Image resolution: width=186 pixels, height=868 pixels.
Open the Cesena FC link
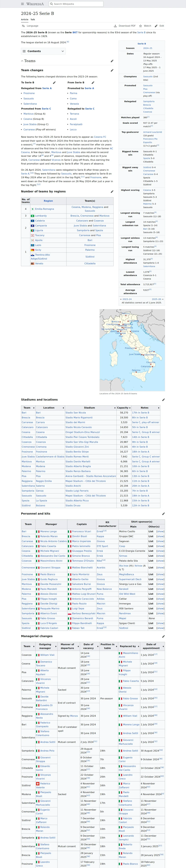point(100,137)
